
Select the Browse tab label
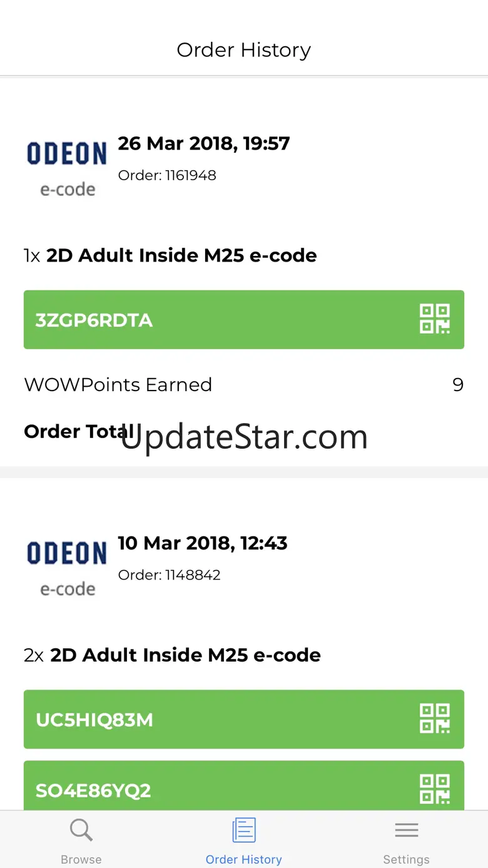(81, 859)
